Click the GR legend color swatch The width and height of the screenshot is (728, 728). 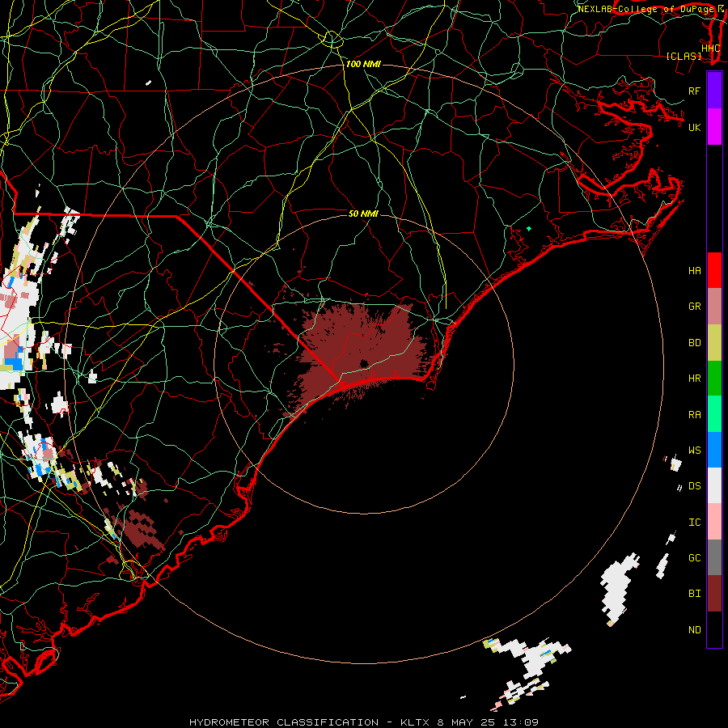pyautogui.click(x=714, y=306)
